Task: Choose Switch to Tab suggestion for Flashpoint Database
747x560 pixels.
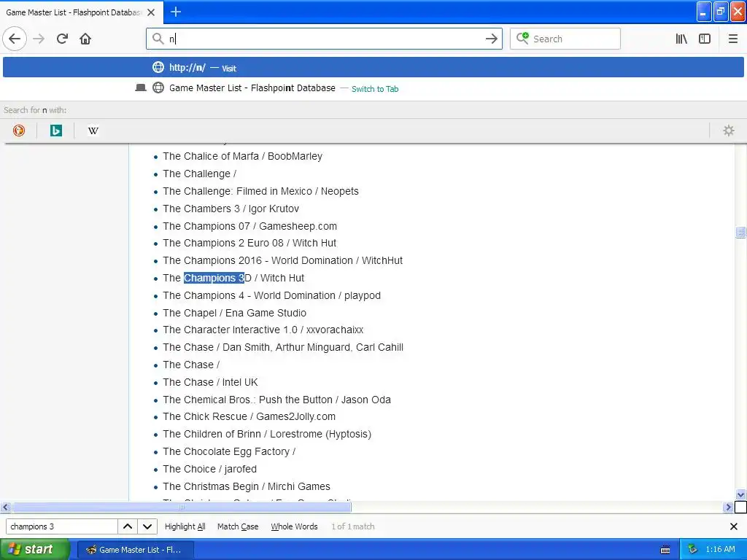Action: (x=373, y=88)
